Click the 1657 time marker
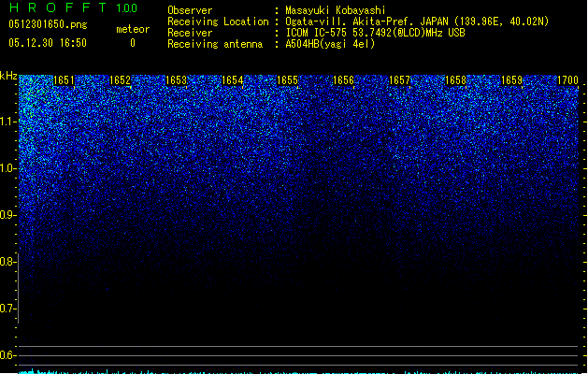This screenshot has width=588, height=374. point(400,80)
